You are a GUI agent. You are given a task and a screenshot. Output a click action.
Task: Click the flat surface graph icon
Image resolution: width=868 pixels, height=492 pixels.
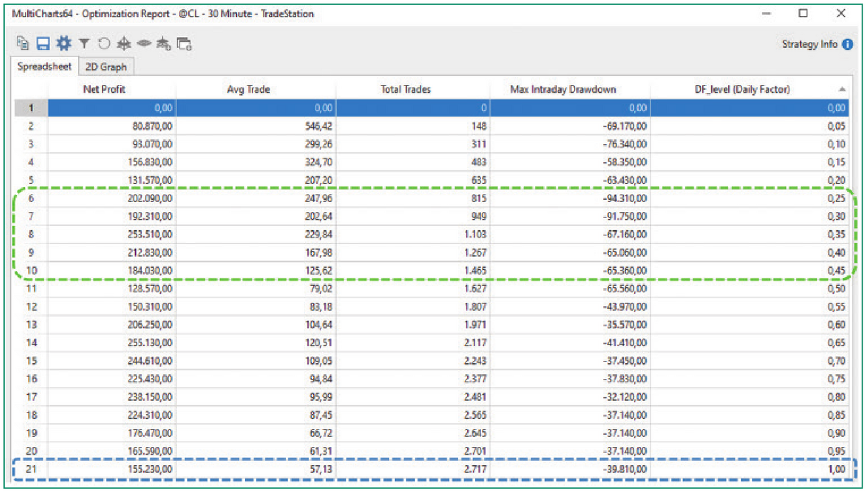(x=143, y=44)
